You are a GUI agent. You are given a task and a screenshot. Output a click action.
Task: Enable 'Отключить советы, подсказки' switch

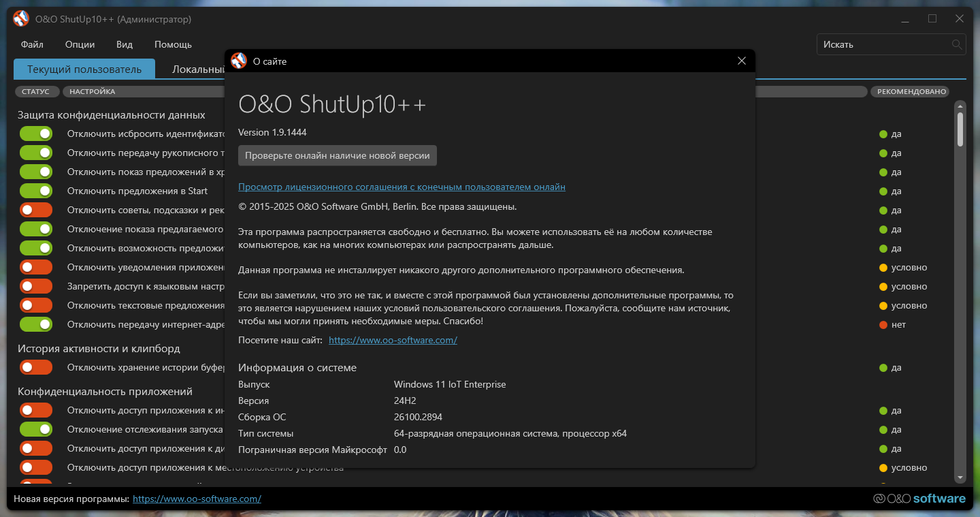point(36,210)
